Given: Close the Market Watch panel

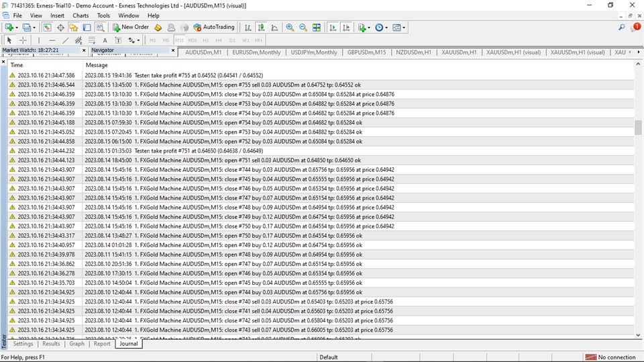Looking at the screenshot, I should tap(84, 50).
